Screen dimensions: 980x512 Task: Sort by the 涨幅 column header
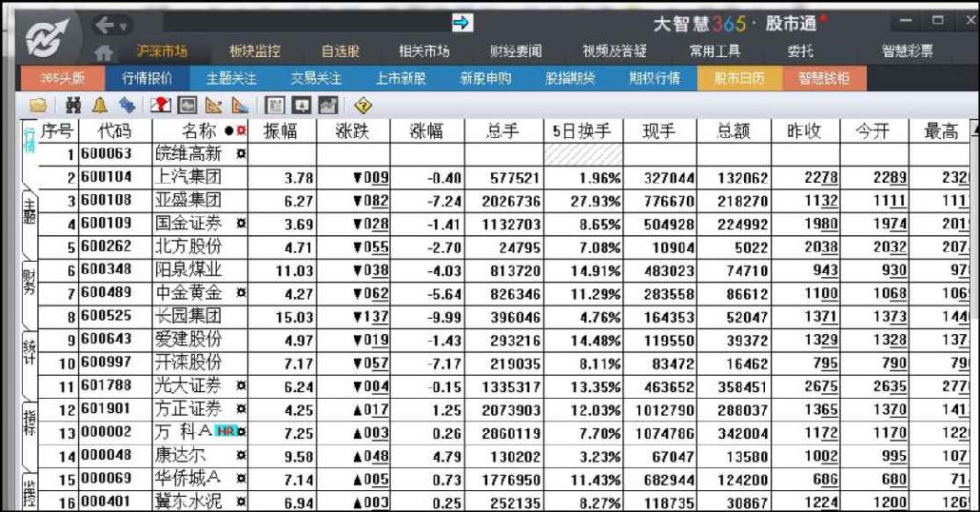[x=427, y=130]
